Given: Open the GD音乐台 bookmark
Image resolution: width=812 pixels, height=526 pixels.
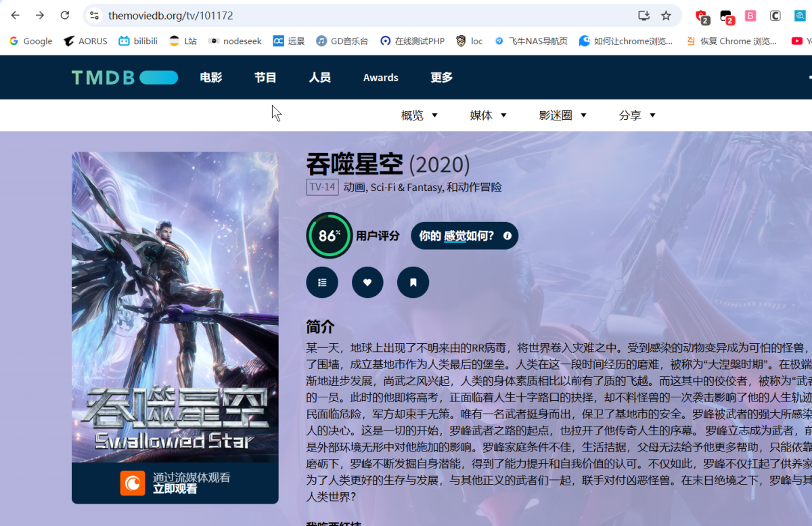Looking at the screenshot, I should 342,41.
